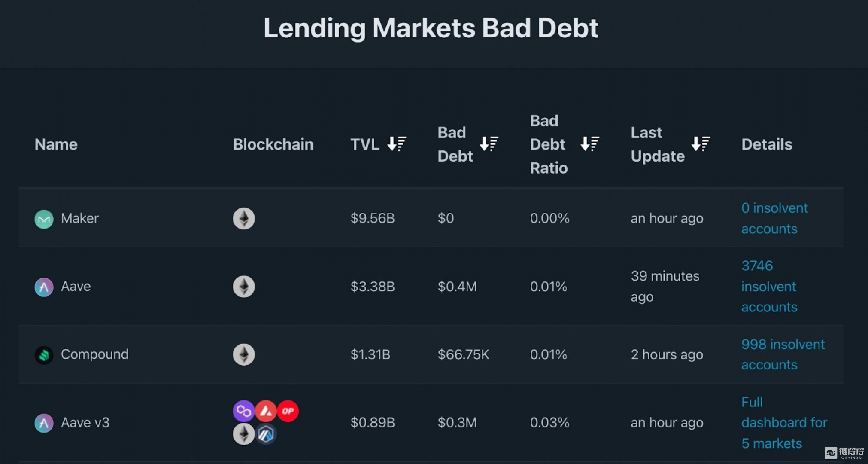
Task: View Compound's 998 insolvent accounts
Action: click(x=783, y=354)
